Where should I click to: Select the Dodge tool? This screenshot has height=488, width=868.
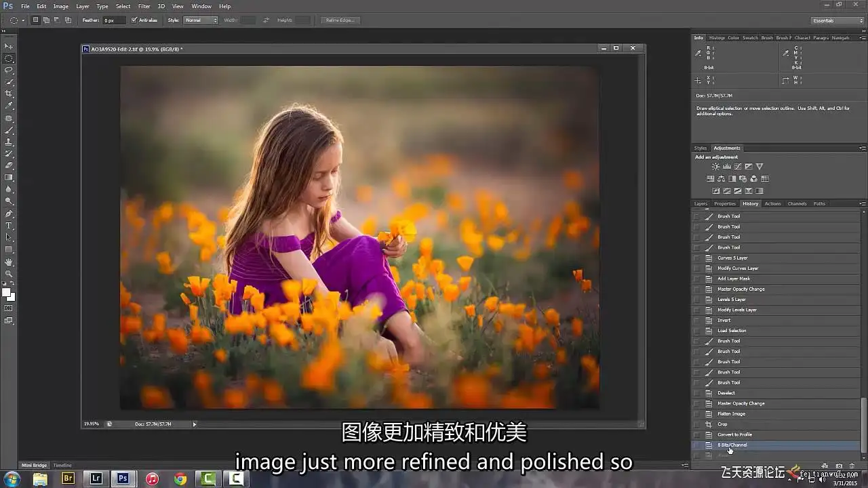pyautogui.click(x=9, y=201)
